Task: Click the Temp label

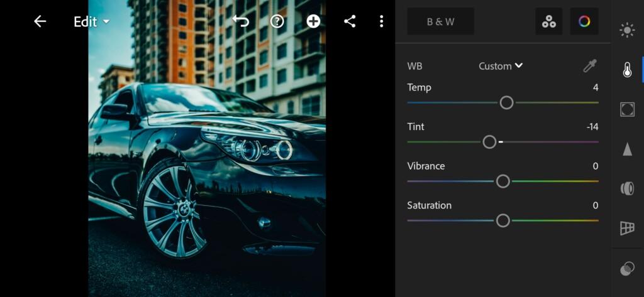Action: click(419, 87)
